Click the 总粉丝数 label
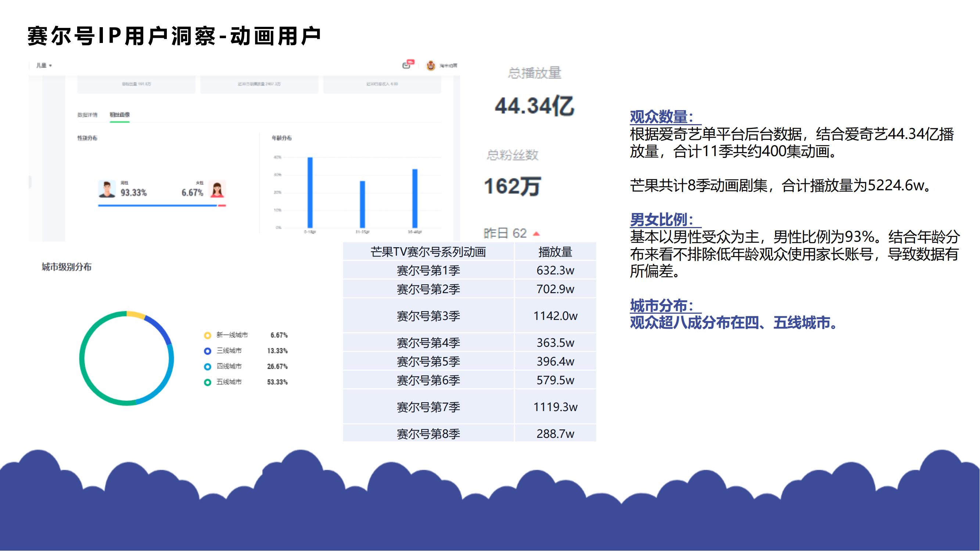This screenshot has height=551, width=980. pos(513,155)
